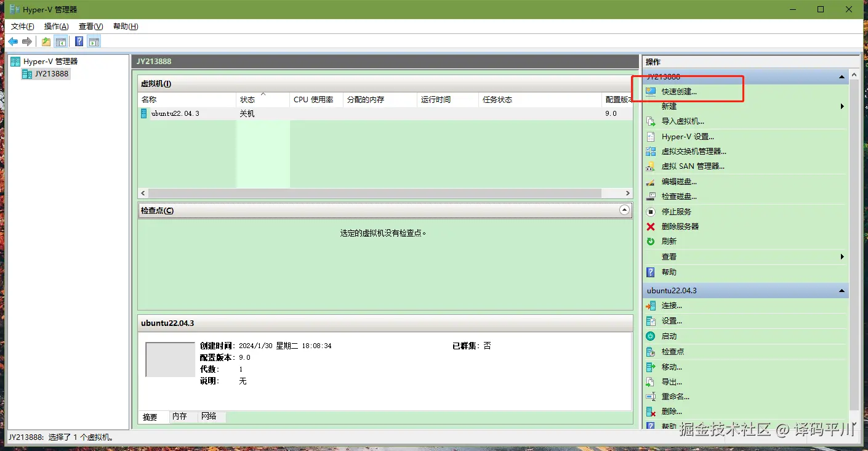Toggle the console tree toolbar icon
The height and width of the screenshot is (451, 868).
tap(60, 41)
